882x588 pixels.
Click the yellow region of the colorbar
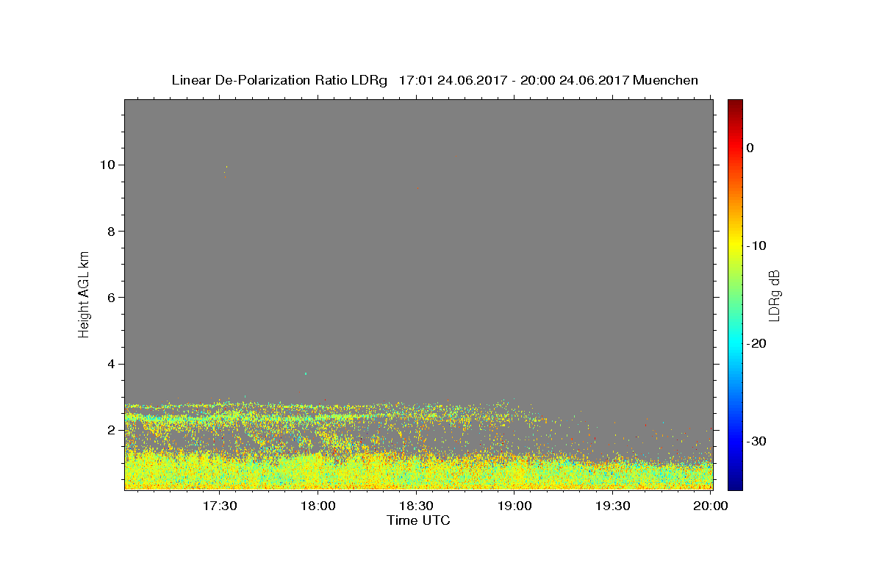tap(735, 245)
